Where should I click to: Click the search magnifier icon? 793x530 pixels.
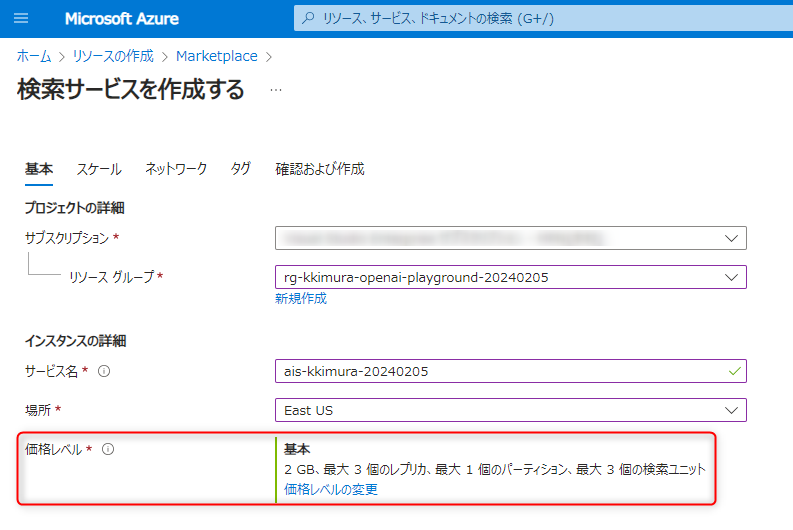(307, 19)
